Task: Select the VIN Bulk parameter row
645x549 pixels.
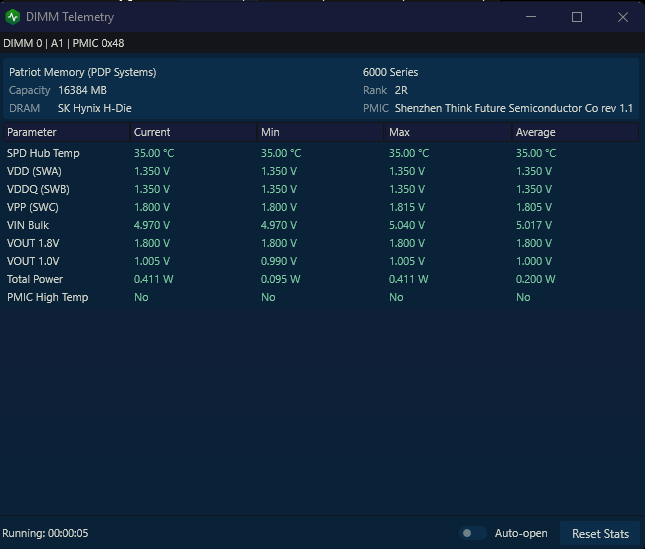Action: pyautogui.click(x=321, y=225)
